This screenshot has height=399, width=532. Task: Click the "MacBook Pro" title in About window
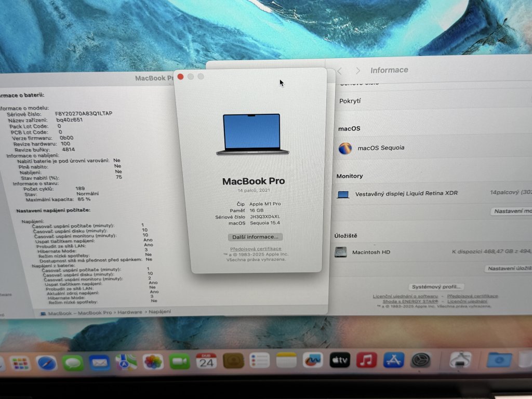254,181
